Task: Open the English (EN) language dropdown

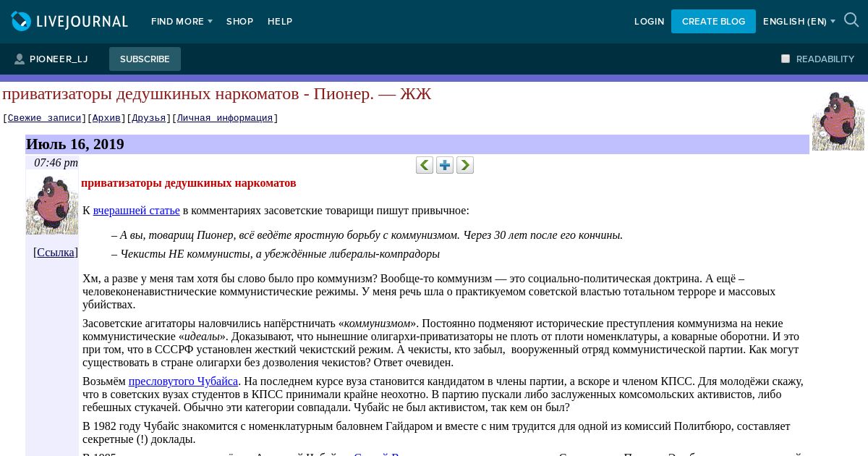Action: coord(799,22)
